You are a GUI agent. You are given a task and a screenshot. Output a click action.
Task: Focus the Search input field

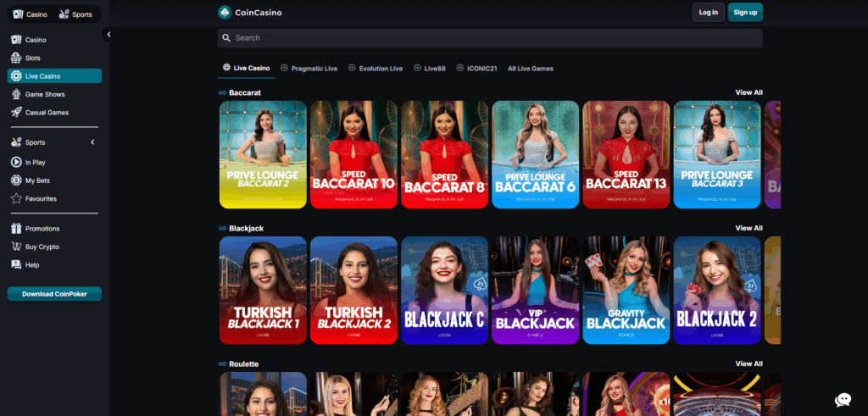[490, 38]
